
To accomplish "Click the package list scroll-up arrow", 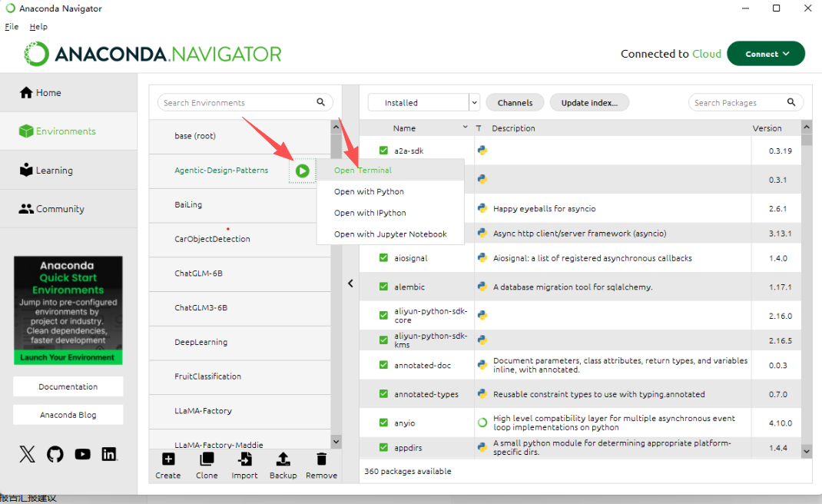I will coord(807,127).
